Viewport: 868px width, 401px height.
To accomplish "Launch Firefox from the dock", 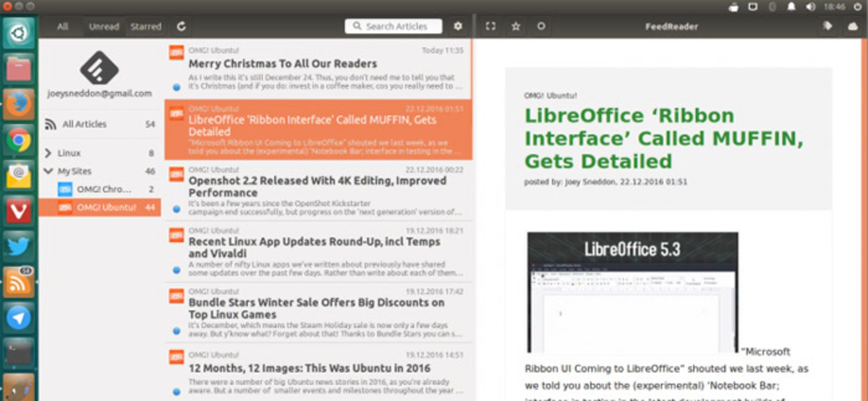I will [x=18, y=104].
